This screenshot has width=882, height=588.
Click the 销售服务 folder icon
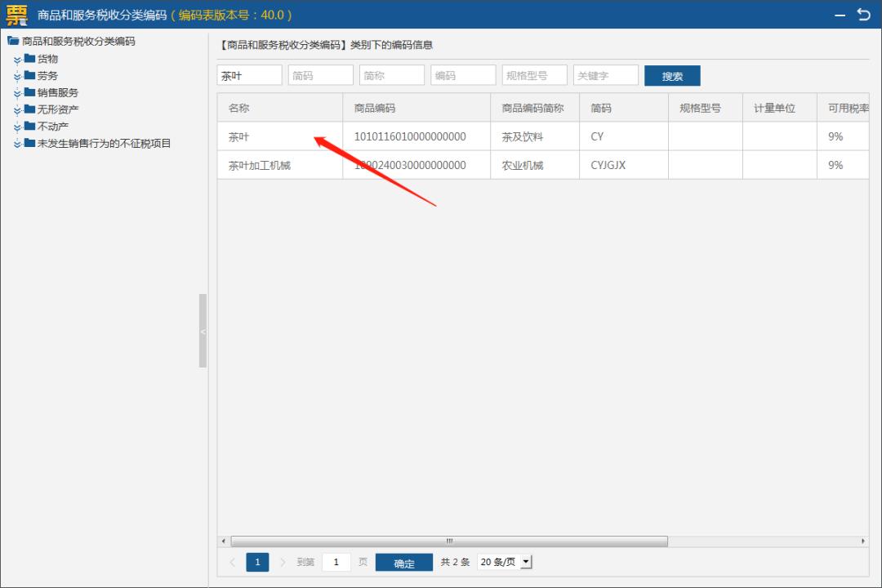[x=31, y=92]
